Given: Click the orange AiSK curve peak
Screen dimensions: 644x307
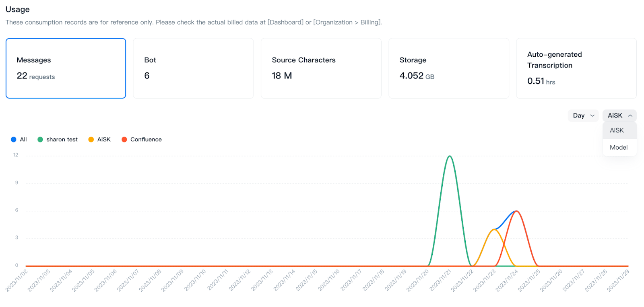Looking at the screenshot, I should [494, 229].
